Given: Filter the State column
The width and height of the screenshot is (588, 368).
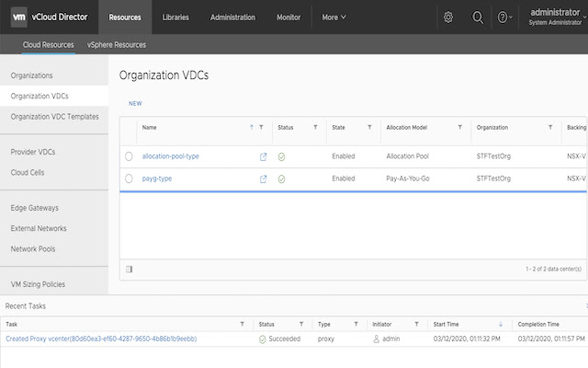Looking at the screenshot, I should pos(369,127).
